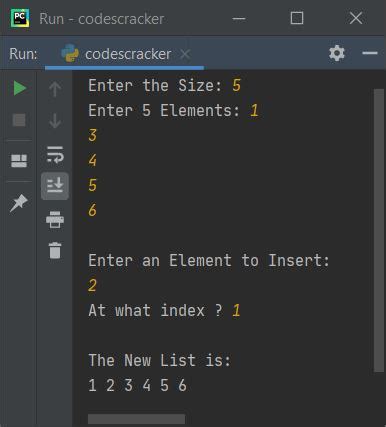
Task: Minimize the Run - codescracker window
Action: [x=239, y=19]
